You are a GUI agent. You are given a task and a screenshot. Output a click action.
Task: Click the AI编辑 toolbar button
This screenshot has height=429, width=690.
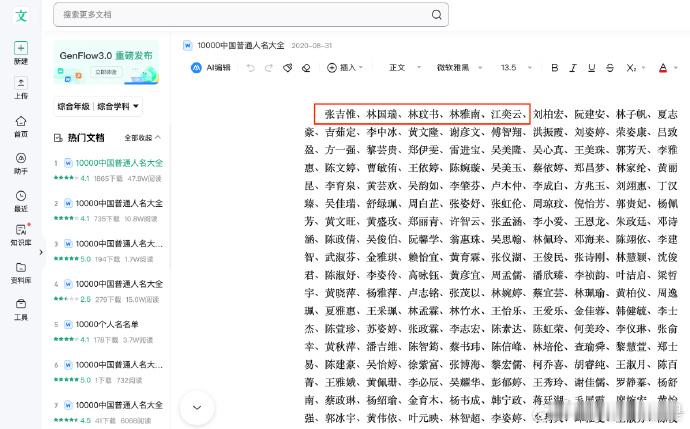(x=211, y=67)
